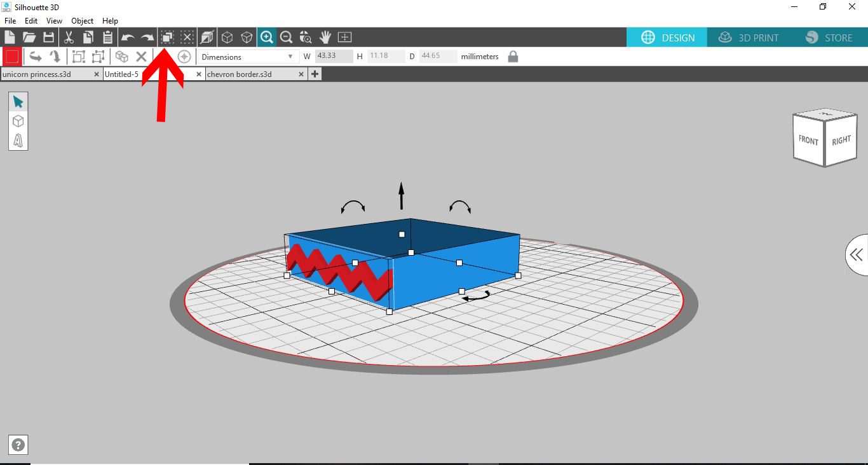The image size is (868, 465).
Task: Click the zoom-to-selection magnifier icon
Action: [x=306, y=38]
